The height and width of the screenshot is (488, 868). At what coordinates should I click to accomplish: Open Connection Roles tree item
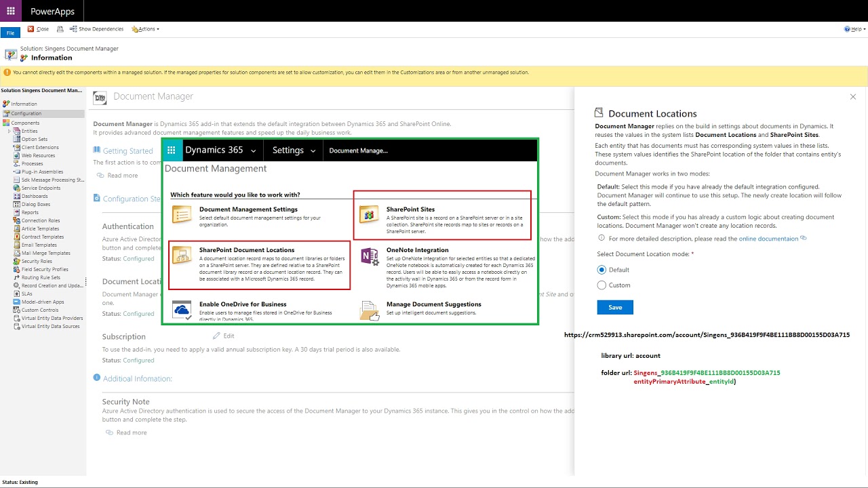[41, 220]
